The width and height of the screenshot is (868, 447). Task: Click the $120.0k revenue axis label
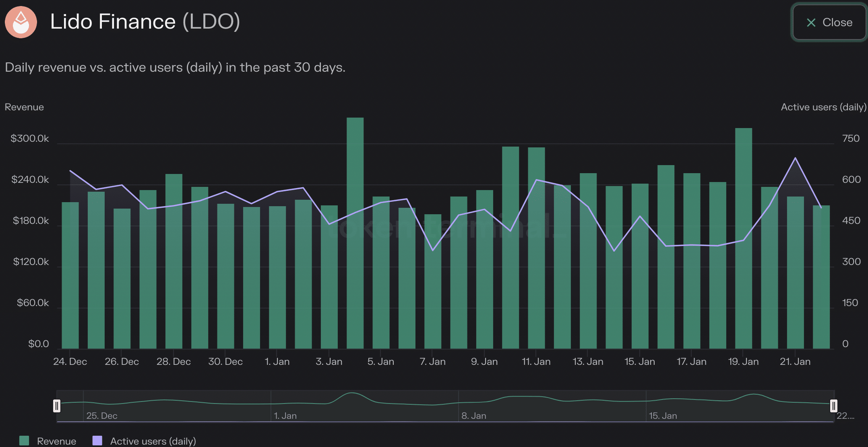31,262
